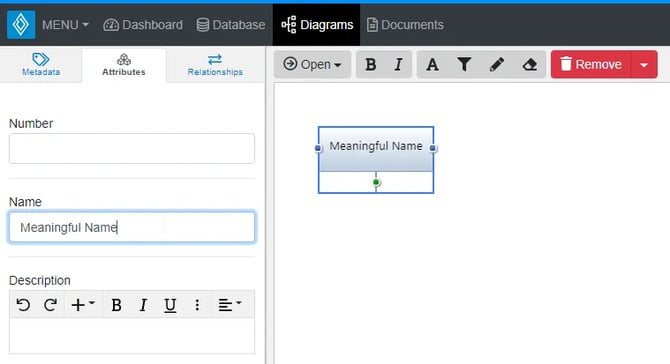This screenshot has height=364, width=670.
Task: Toggle bold in the diagram toolbar
Action: pos(370,65)
